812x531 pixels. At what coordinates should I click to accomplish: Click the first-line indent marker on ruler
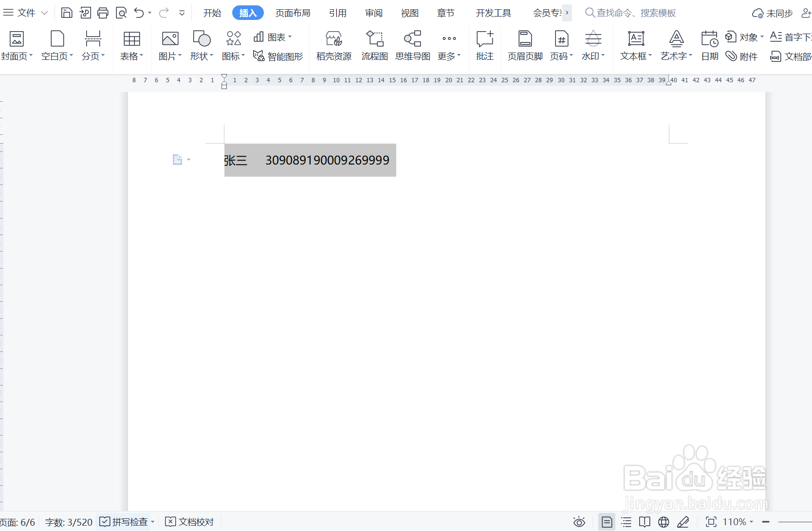(x=224, y=77)
